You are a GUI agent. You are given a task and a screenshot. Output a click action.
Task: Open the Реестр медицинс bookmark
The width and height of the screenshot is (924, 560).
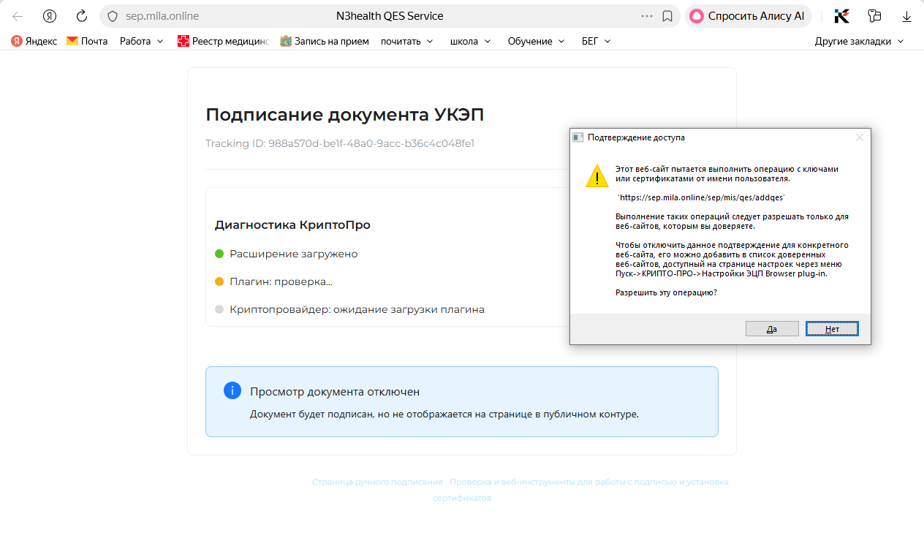click(224, 41)
